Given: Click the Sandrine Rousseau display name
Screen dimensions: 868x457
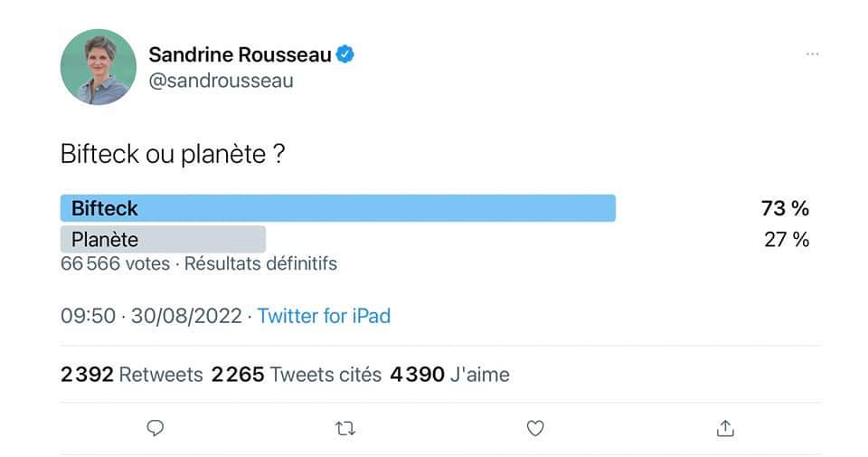Looking at the screenshot, I should point(240,54).
